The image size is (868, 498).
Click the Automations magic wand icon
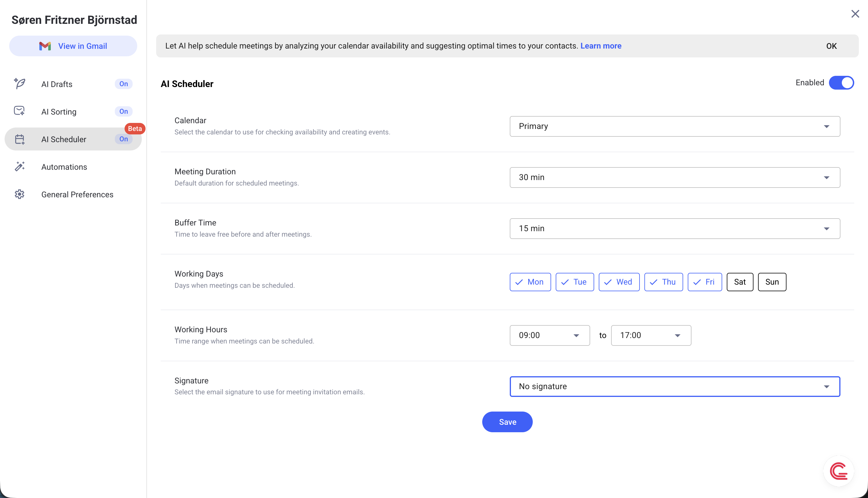tap(20, 167)
